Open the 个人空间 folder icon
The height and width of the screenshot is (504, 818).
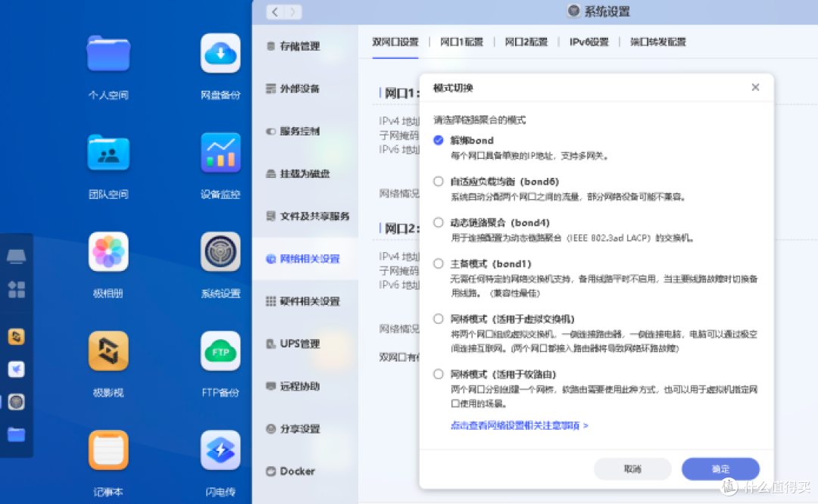click(108, 53)
